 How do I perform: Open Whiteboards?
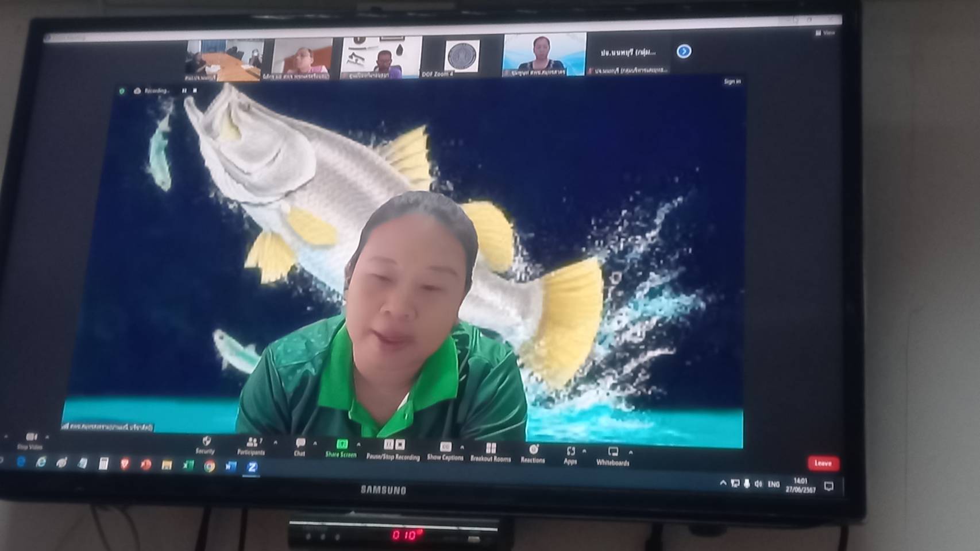pyautogui.click(x=613, y=456)
